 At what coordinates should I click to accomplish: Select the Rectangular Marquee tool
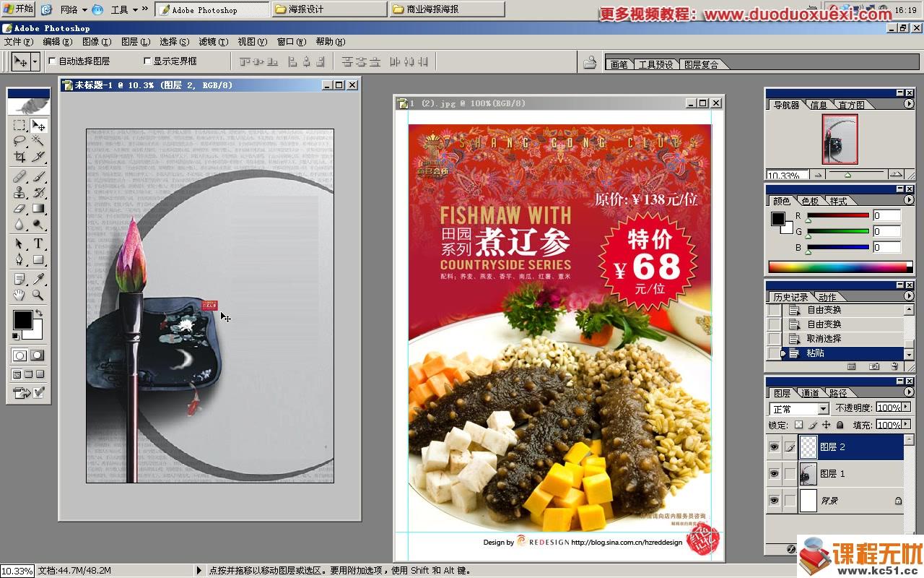coord(19,126)
